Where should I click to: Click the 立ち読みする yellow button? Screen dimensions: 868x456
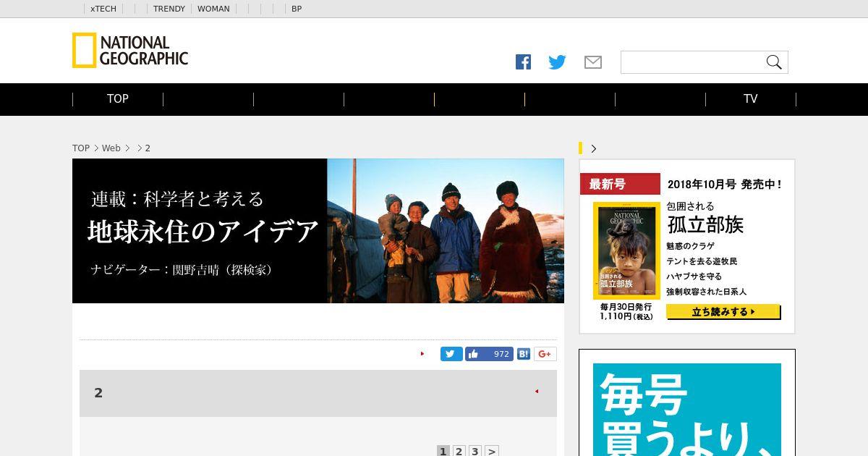[723, 312]
